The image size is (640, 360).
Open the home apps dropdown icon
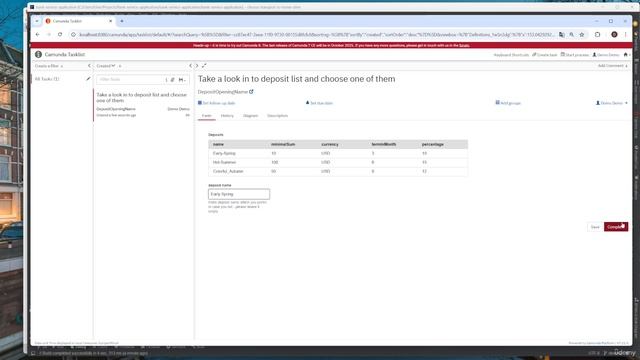pos(627,55)
